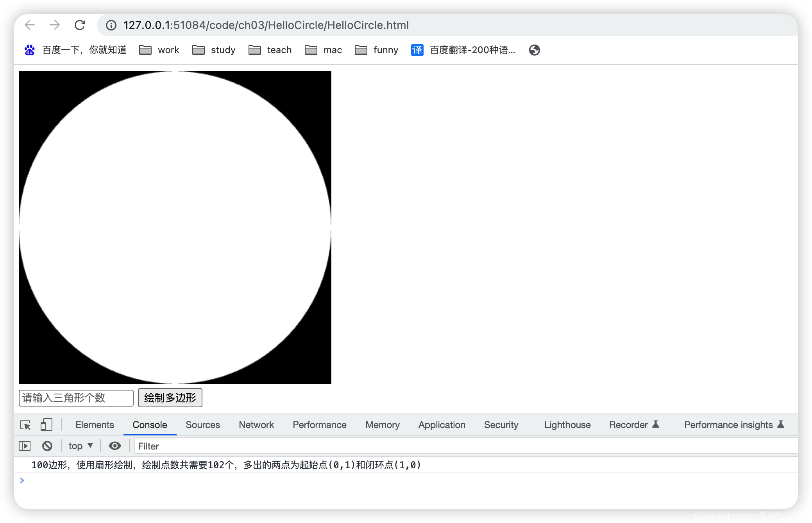Image resolution: width=812 pixels, height=523 pixels.
Task: Switch to the Network tab
Action: point(256,425)
